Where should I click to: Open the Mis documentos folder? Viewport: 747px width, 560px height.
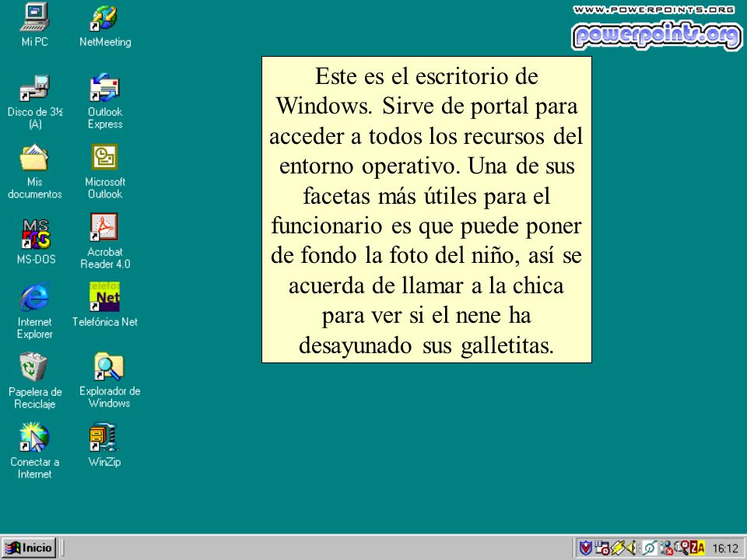tap(35, 171)
